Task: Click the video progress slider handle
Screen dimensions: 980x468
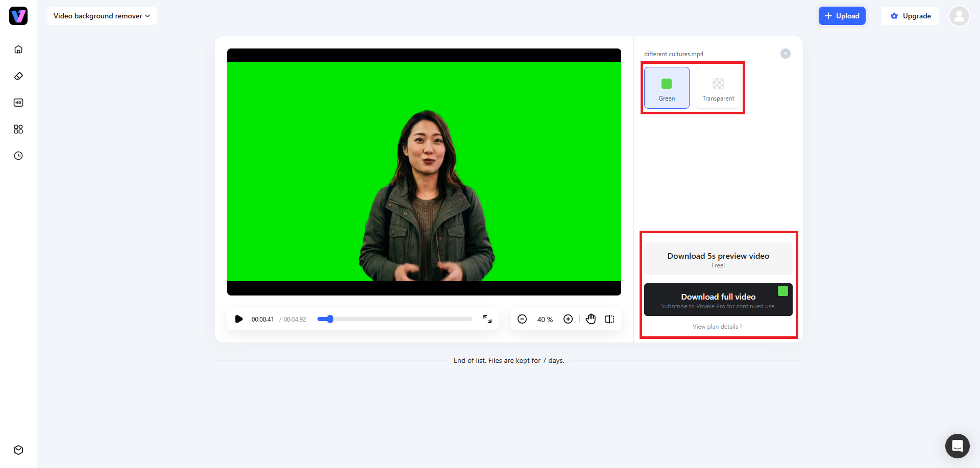Action: 330,319
